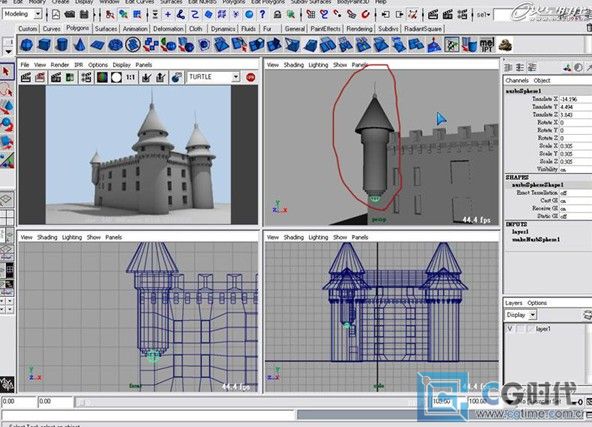Viewport: 592px width, 427px height.
Task: Toggle layer1 visibility V box
Action: (510, 329)
